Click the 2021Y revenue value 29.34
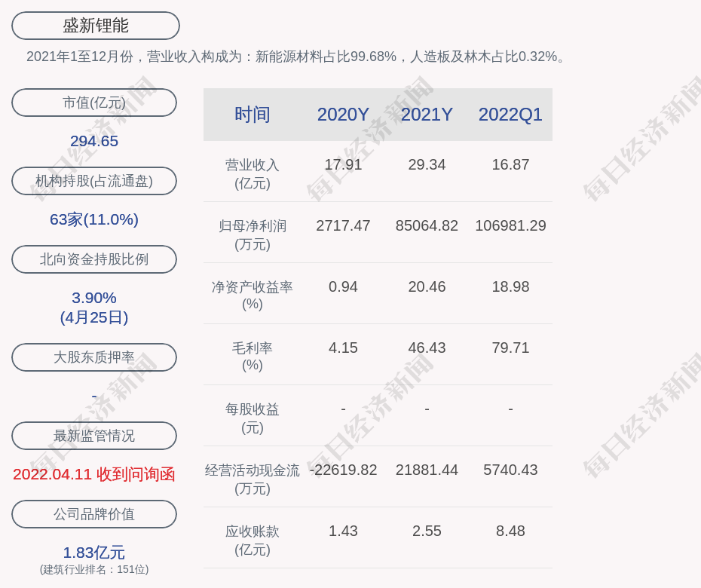Viewport: 701px width, 588px height. pos(427,164)
